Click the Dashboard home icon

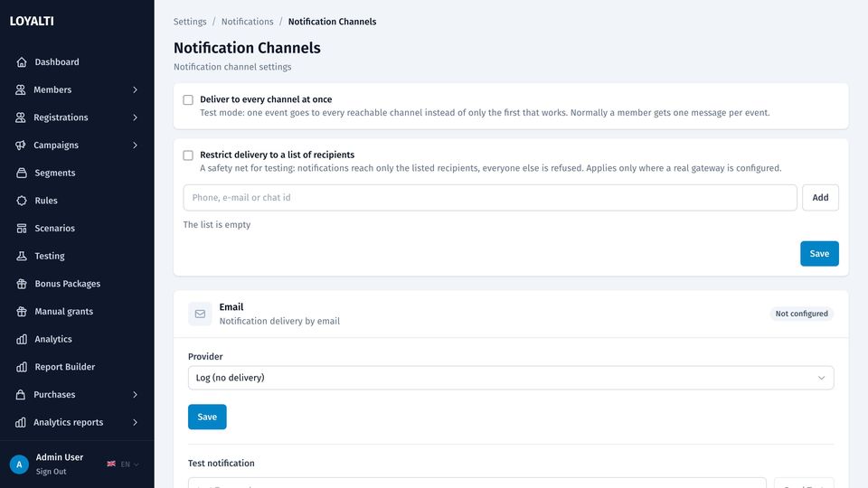pyautogui.click(x=22, y=62)
